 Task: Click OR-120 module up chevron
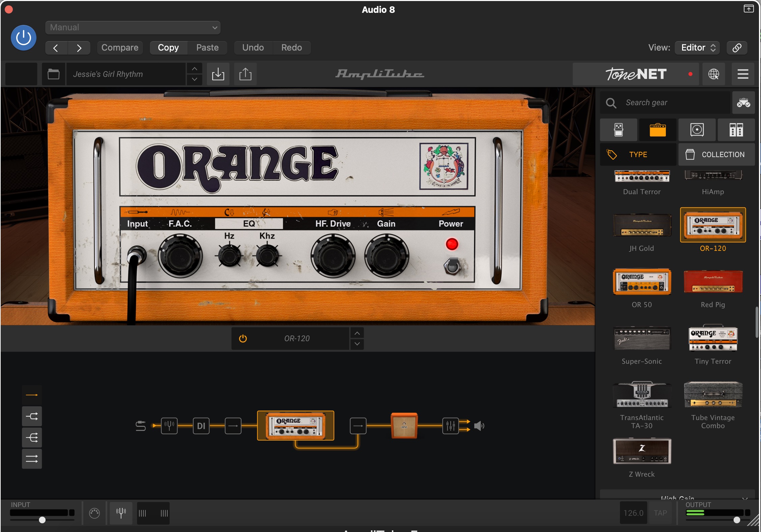(357, 333)
